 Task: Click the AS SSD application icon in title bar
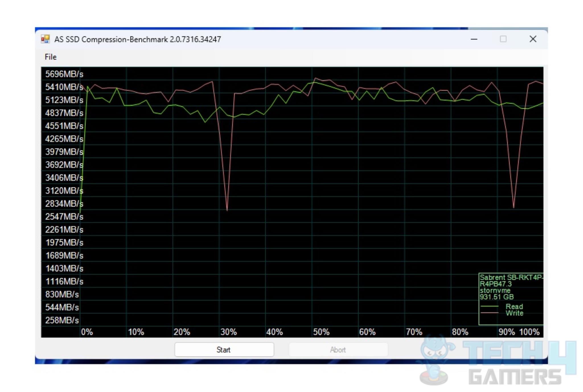[42, 39]
